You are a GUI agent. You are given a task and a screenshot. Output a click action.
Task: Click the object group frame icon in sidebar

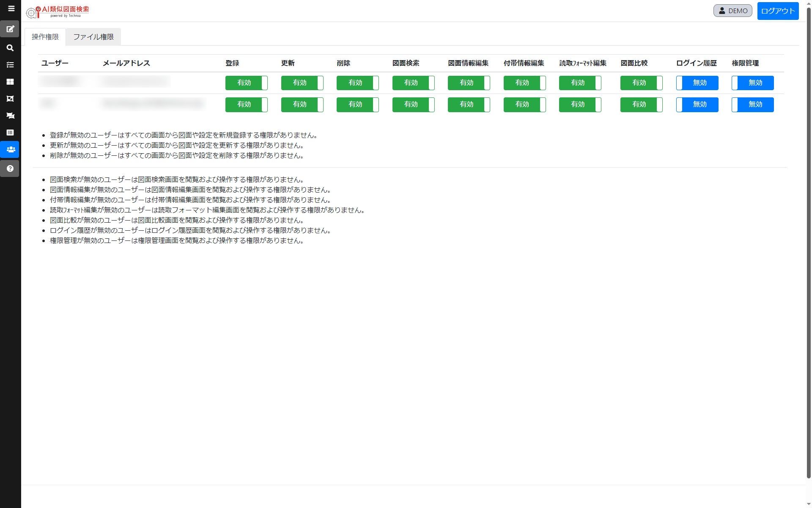[10, 99]
